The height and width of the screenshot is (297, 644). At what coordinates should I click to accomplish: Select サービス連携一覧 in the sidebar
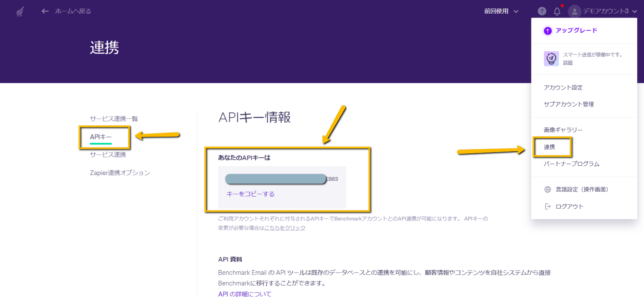[114, 119]
